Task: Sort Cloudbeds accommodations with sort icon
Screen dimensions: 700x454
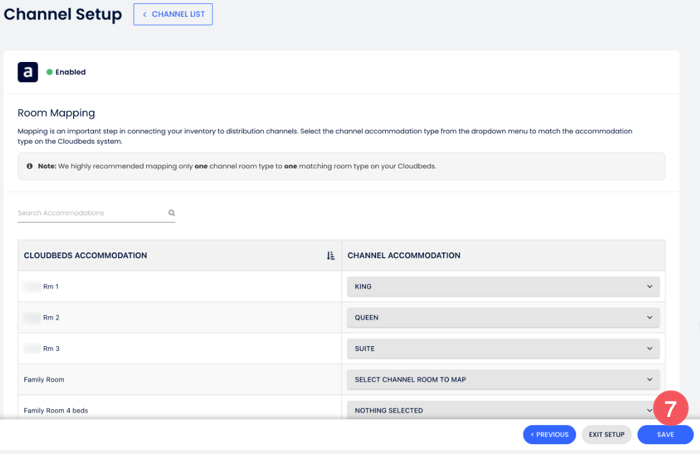Action: point(331,256)
